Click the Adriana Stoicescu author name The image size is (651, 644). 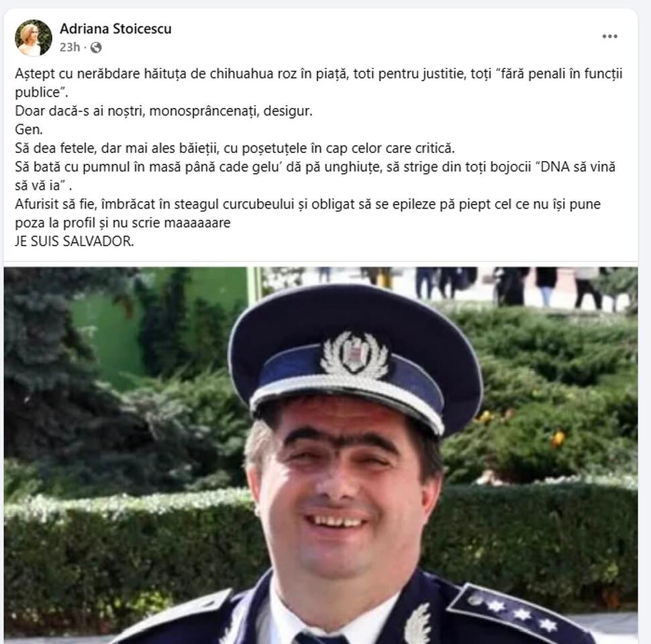click(115, 29)
